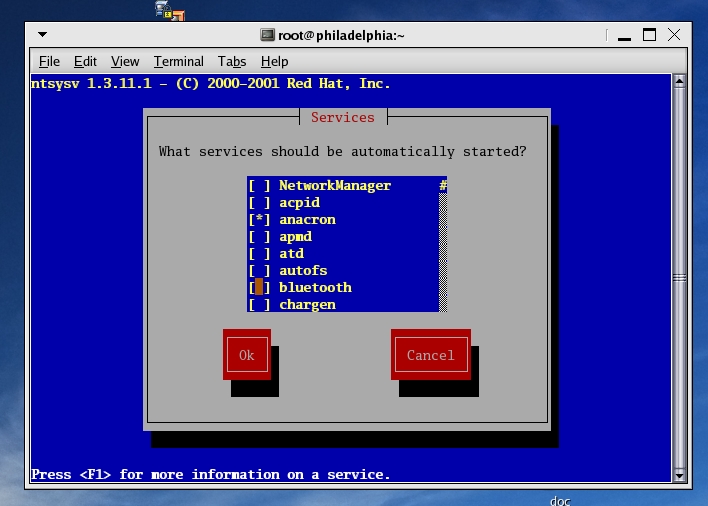Open the File menu
The image size is (708, 506).
[49, 61]
